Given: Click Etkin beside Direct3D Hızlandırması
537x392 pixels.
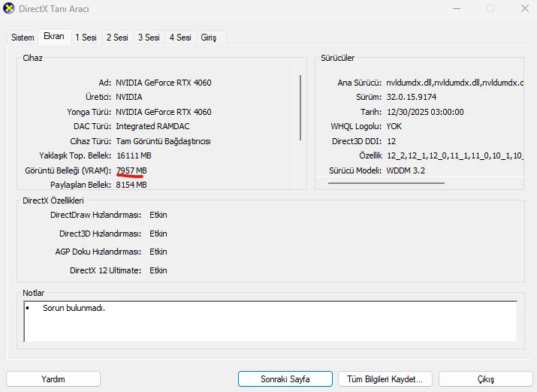Looking at the screenshot, I should [x=158, y=234].
